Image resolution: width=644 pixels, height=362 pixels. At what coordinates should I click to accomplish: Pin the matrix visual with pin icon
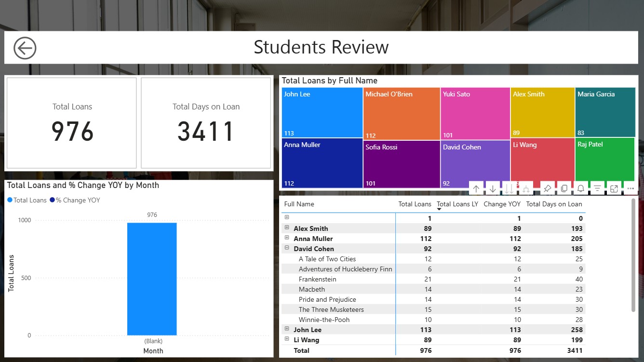pyautogui.click(x=547, y=189)
